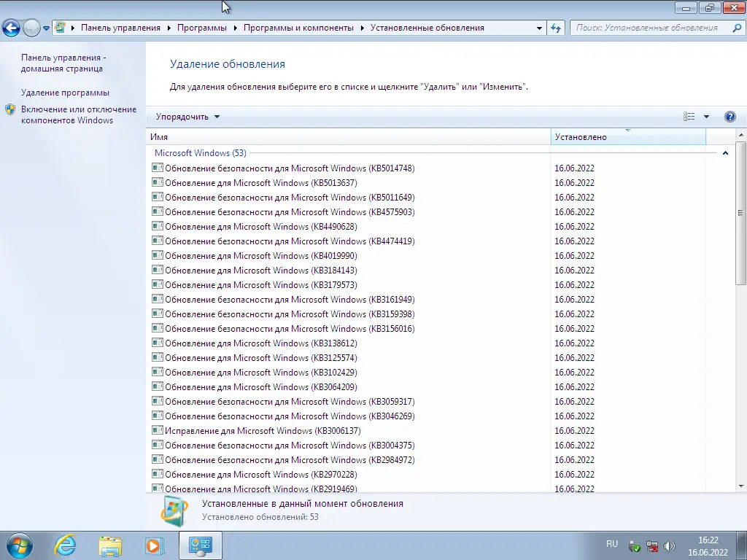Viewport: 747px width, 560px height.
Task: Expand the arrow after Программы breadcrumb
Action: point(236,28)
